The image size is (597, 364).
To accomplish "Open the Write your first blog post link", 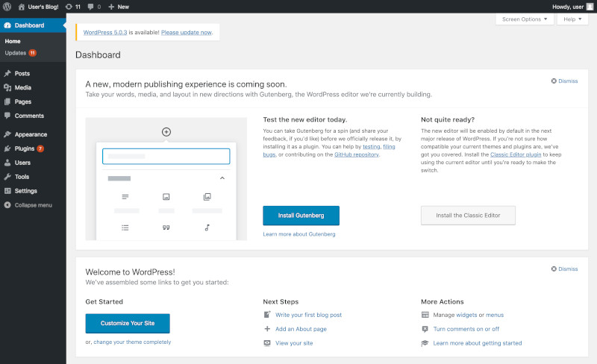I will pyautogui.click(x=308, y=315).
